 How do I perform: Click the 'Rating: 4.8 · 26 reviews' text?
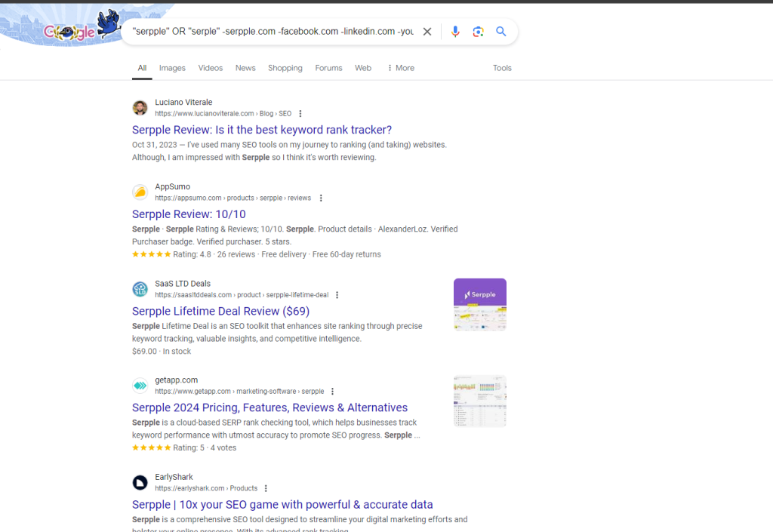click(x=214, y=254)
